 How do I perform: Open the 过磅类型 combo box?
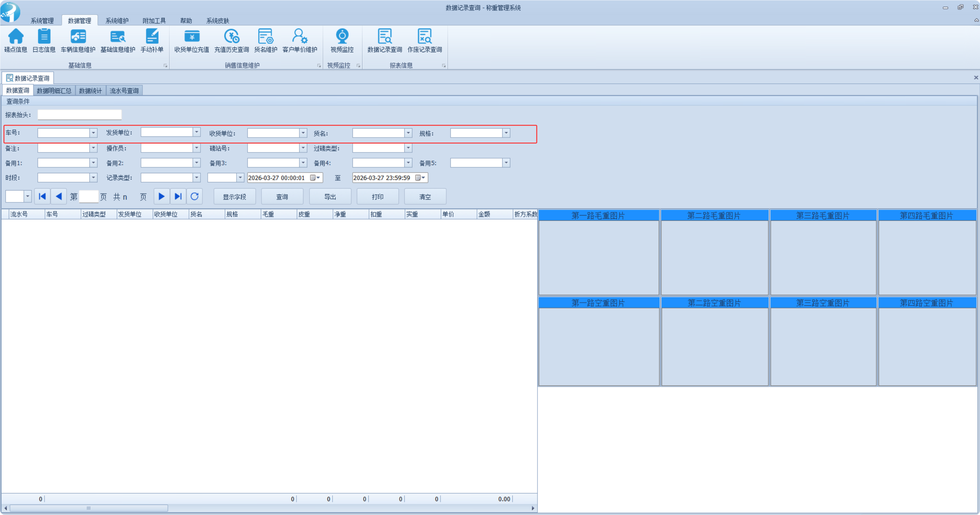coord(408,148)
